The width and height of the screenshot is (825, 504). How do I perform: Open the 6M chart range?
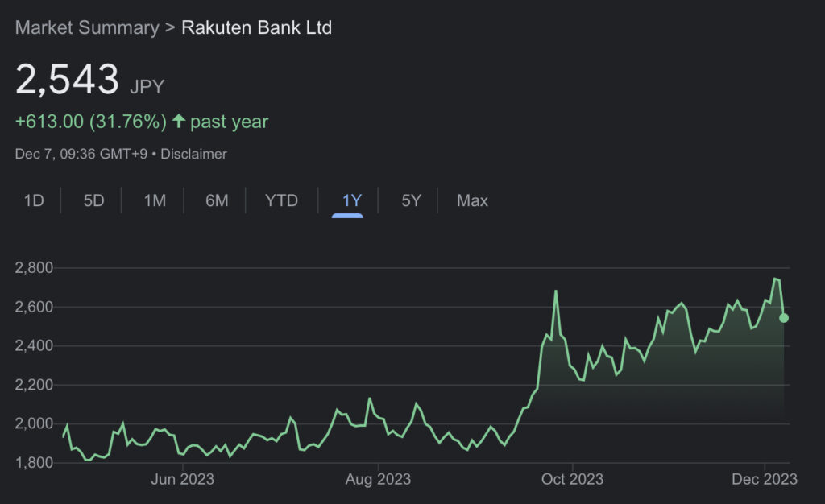[217, 200]
